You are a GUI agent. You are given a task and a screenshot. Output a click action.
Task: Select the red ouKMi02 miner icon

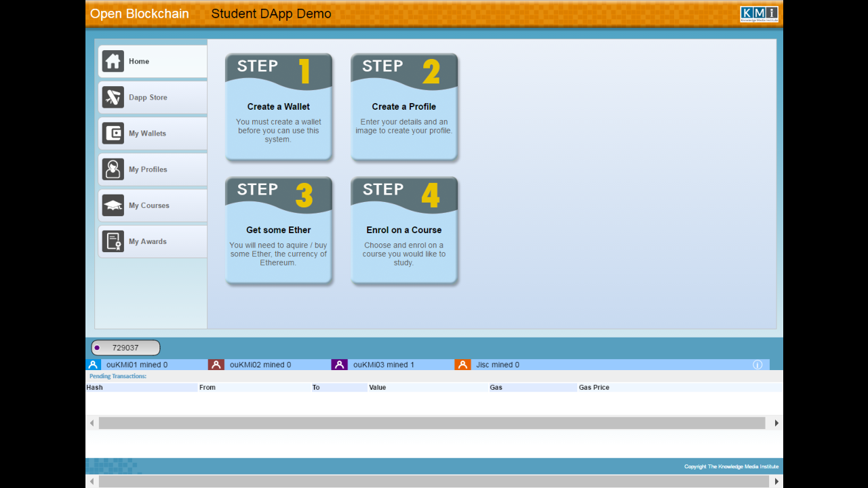(216, 365)
